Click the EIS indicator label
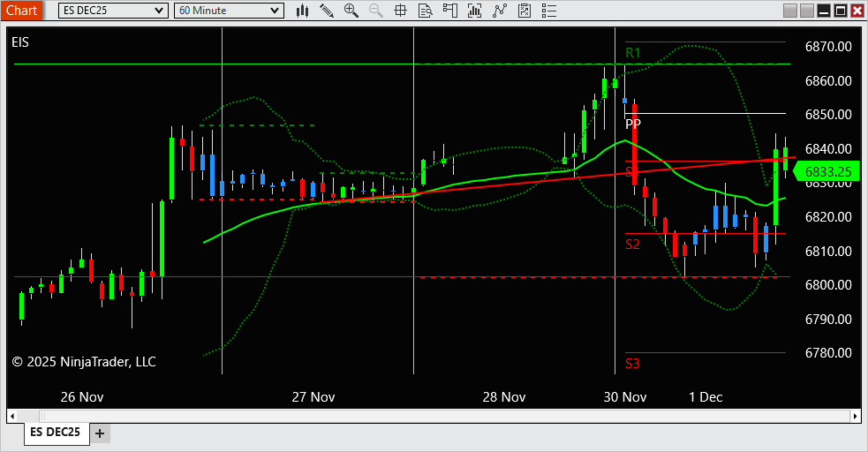Image resolution: width=868 pixels, height=452 pixels. click(x=20, y=42)
